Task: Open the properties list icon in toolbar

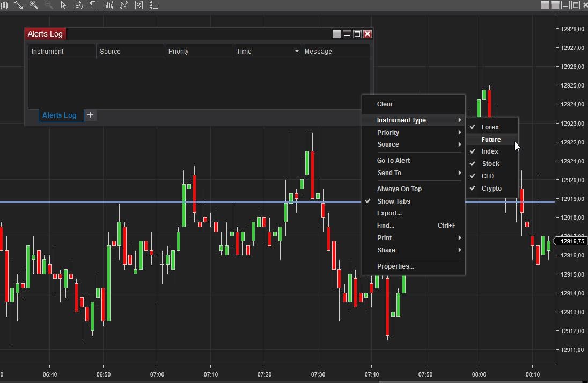Action: (x=154, y=5)
